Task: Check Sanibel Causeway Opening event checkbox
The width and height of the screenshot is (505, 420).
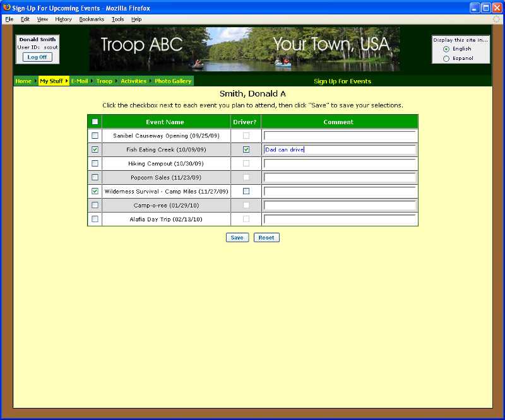Action: (95, 136)
